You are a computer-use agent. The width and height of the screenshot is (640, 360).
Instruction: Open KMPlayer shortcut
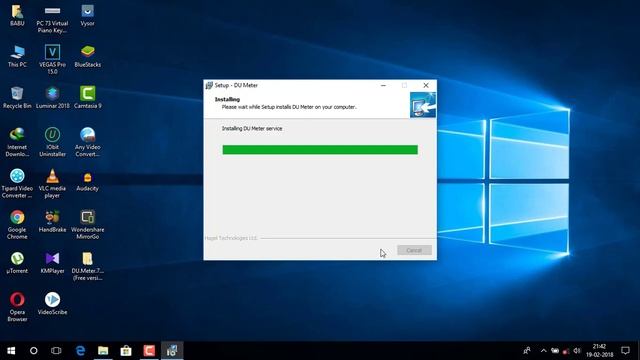(x=52, y=262)
